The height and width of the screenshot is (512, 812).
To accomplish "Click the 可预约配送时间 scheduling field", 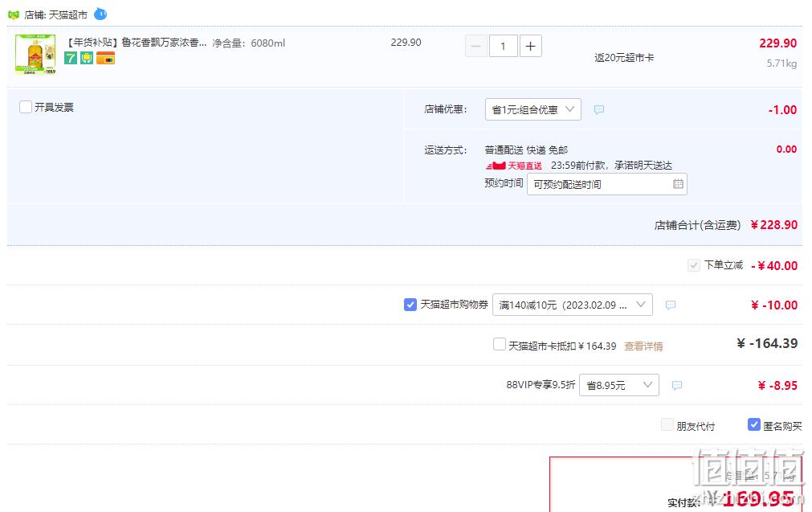I will (x=607, y=184).
